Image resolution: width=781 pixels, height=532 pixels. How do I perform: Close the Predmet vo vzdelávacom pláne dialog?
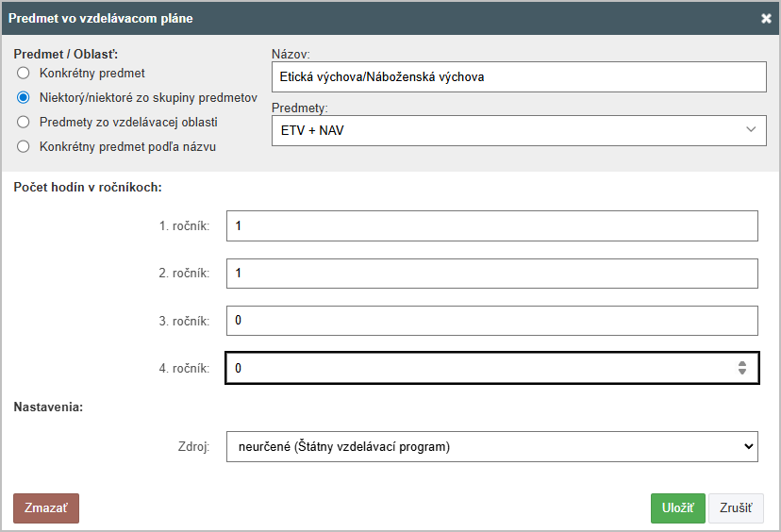[x=766, y=19]
